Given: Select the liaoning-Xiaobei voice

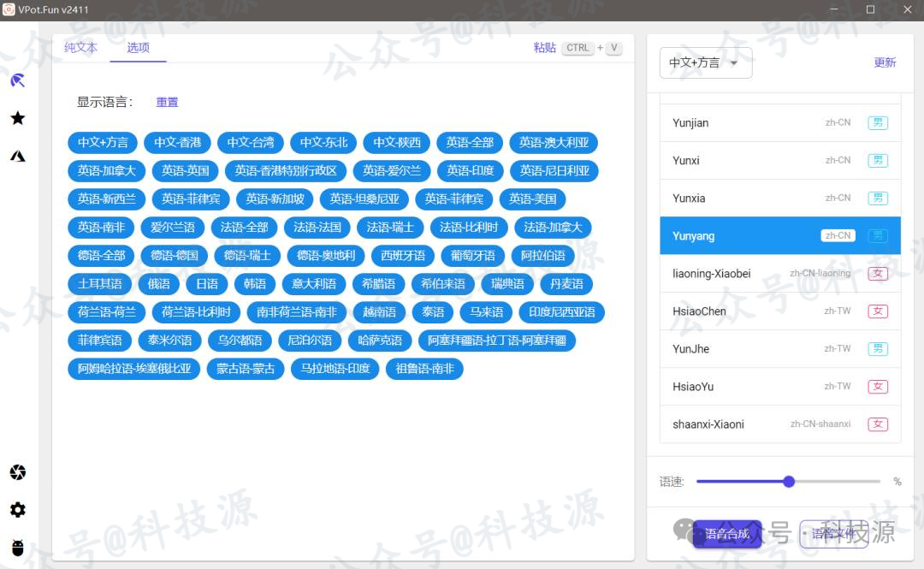Looking at the screenshot, I should coord(780,274).
